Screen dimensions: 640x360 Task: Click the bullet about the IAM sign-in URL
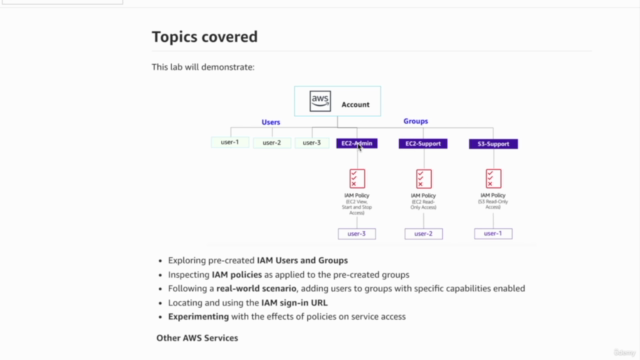[x=248, y=303]
